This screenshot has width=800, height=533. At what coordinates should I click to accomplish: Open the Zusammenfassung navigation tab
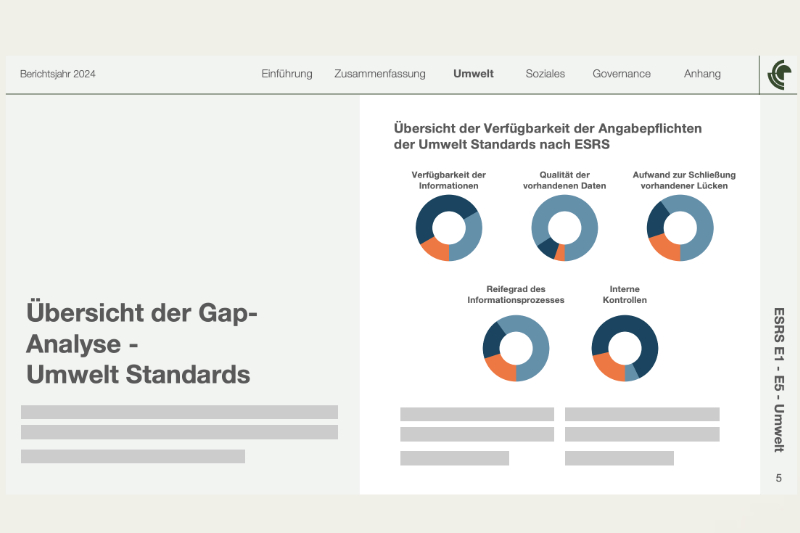(x=380, y=74)
